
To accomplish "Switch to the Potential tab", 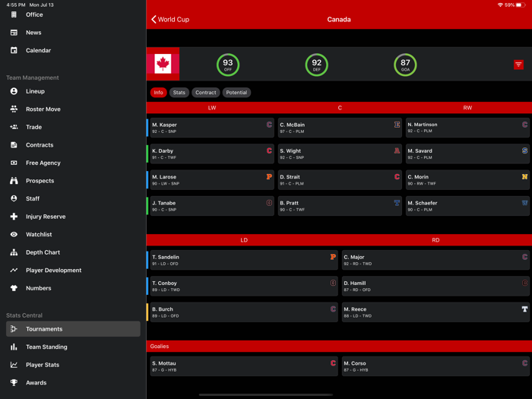I will (236, 93).
